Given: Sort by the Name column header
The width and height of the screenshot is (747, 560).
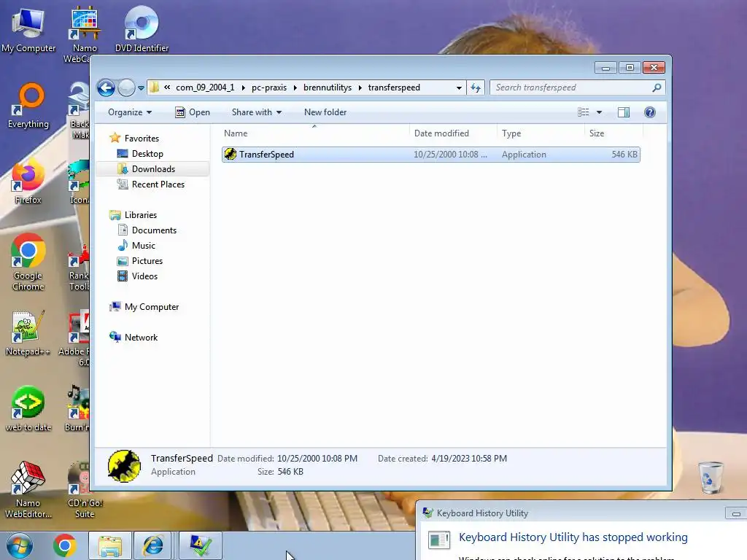Looking at the screenshot, I should (314, 133).
